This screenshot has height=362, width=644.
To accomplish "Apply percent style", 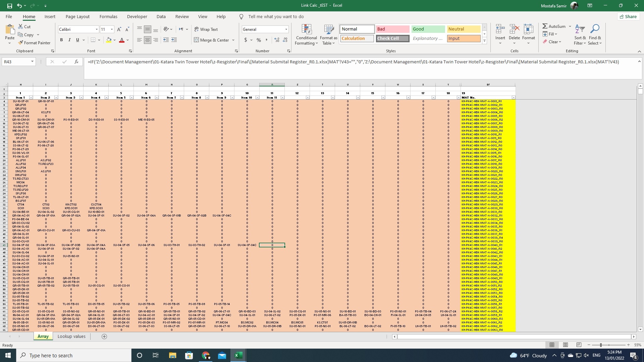I will [259, 40].
